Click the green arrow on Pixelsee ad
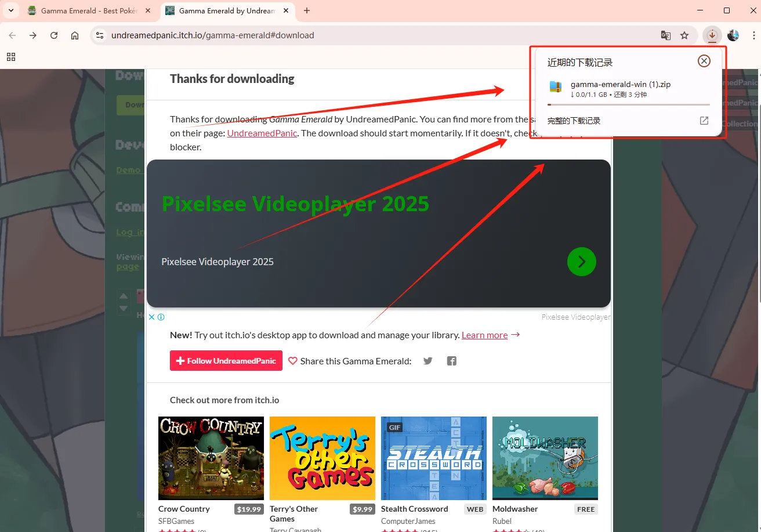 (582, 262)
